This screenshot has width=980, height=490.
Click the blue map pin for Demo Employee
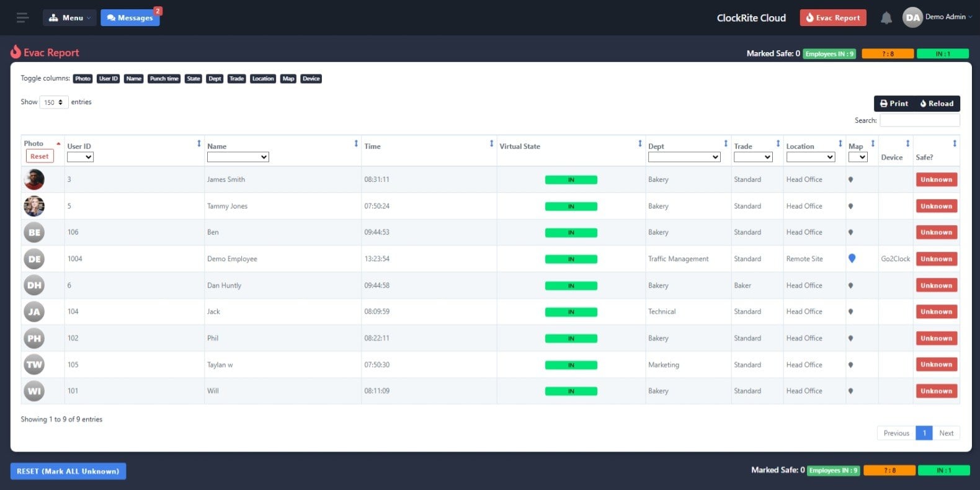point(852,259)
